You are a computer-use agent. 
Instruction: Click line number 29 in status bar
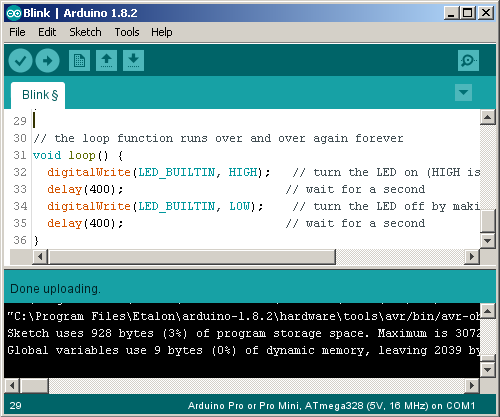click(x=15, y=406)
